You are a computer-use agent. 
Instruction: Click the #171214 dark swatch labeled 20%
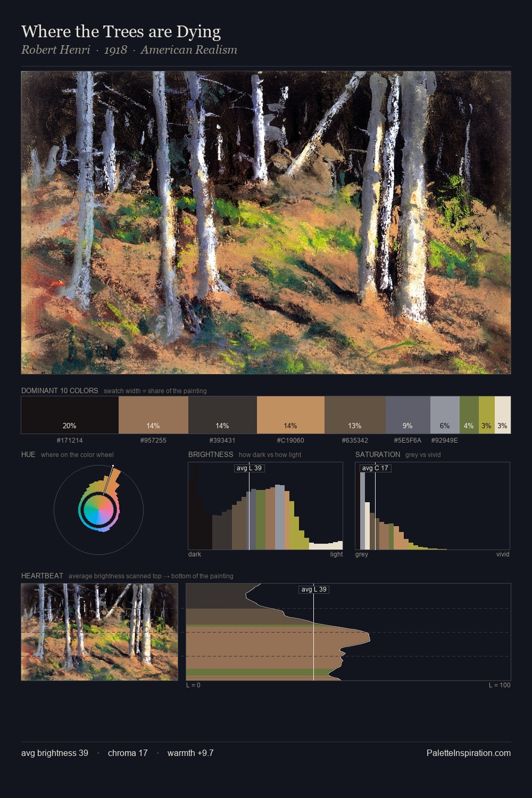pos(70,415)
